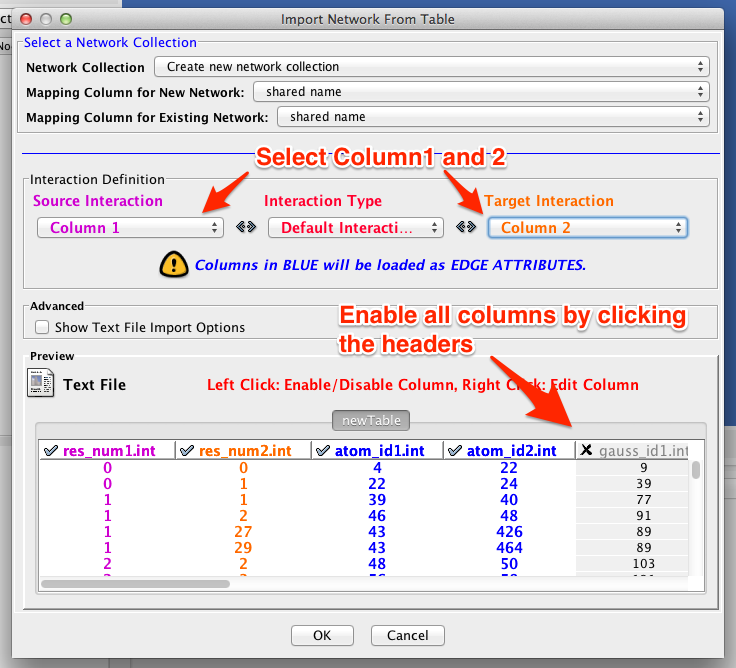Viewport: 736px width, 668px height.
Task: Click the Text File document icon
Action: [x=41, y=384]
